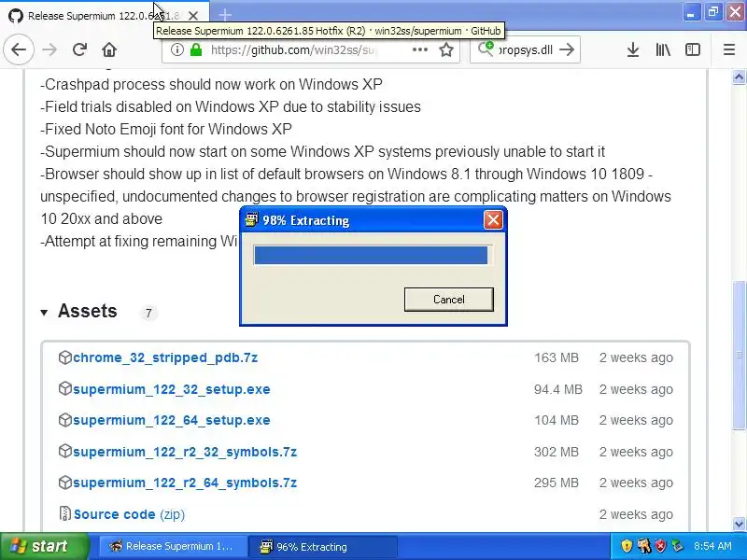The image size is (747, 560).
Task: Click the taskbar clock 8:54 AM
Action: pos(712,546)
